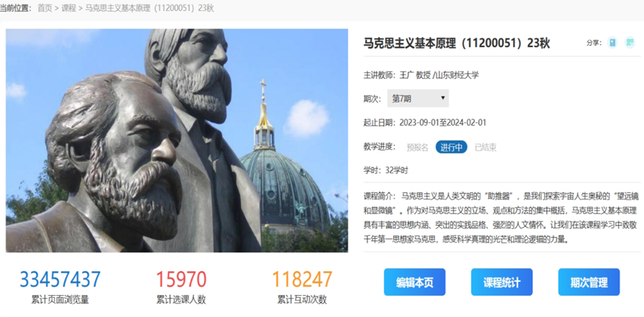Open 课程统计 for this course

pos(502,282)
